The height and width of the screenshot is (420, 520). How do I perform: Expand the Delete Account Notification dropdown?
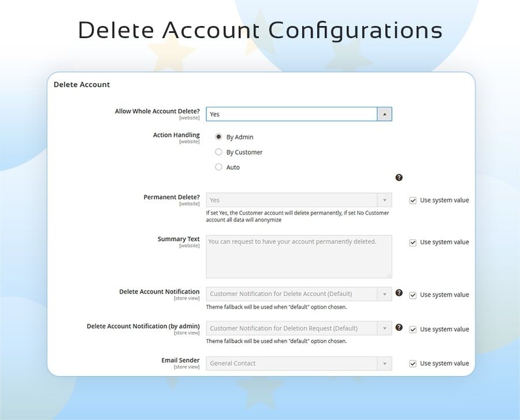click(x=298, y=294)
